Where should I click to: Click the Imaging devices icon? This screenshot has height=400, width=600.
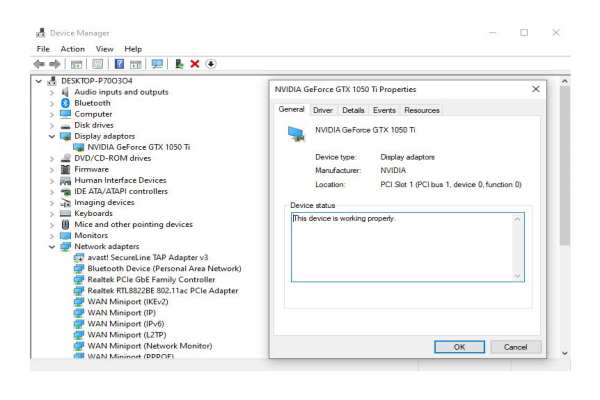click(x=65, y=202)
